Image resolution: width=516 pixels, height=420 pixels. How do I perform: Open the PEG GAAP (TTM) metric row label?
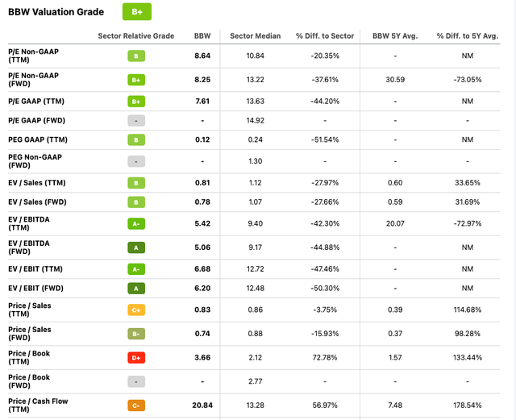point(38,140)
